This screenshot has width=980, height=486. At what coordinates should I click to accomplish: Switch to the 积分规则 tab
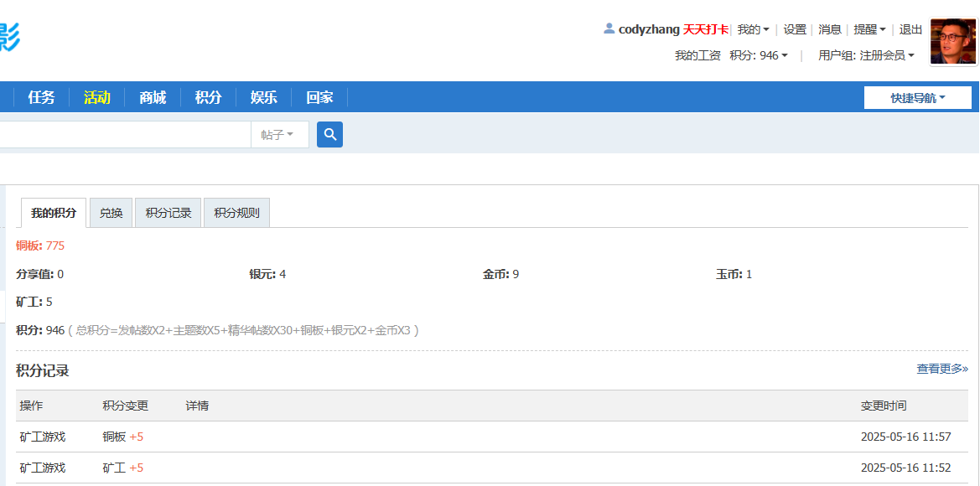[x=237, y=213]
